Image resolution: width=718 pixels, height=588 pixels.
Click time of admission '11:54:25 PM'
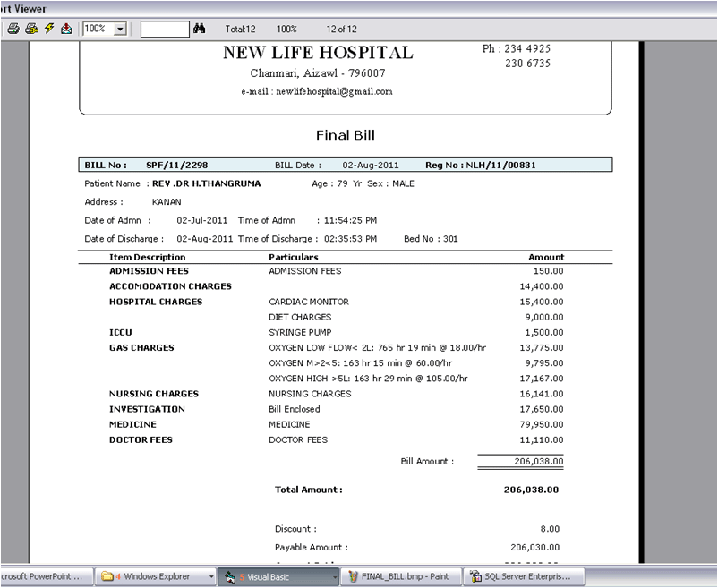click(350, 220)
